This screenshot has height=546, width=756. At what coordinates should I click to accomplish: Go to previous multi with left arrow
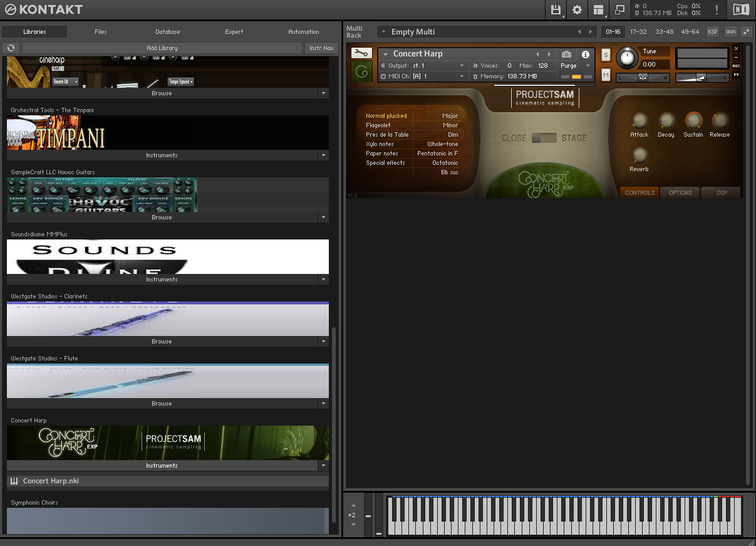(x=579, y=31)
